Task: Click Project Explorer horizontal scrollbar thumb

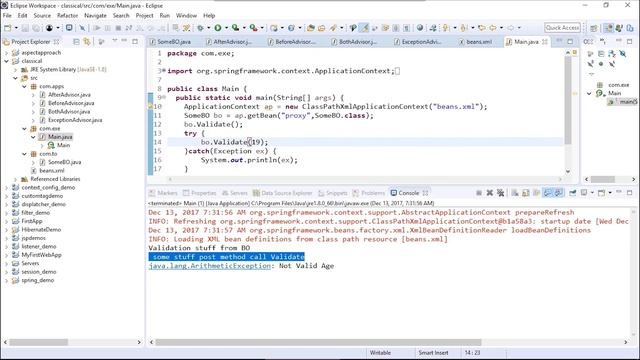Action: (38, 342)
